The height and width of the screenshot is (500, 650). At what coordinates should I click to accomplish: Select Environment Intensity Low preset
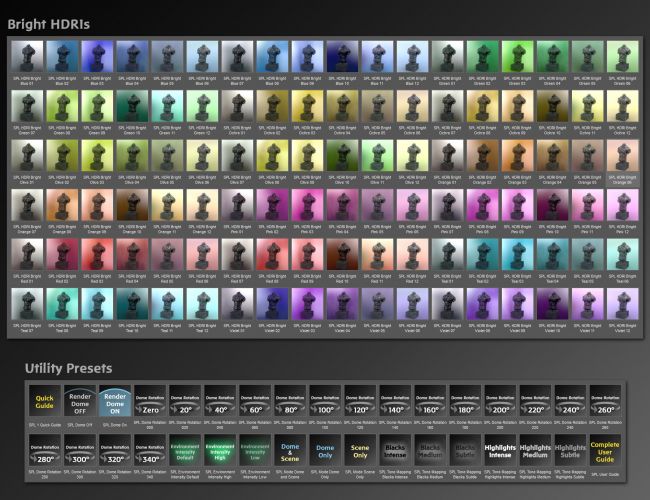pos(255,455)
